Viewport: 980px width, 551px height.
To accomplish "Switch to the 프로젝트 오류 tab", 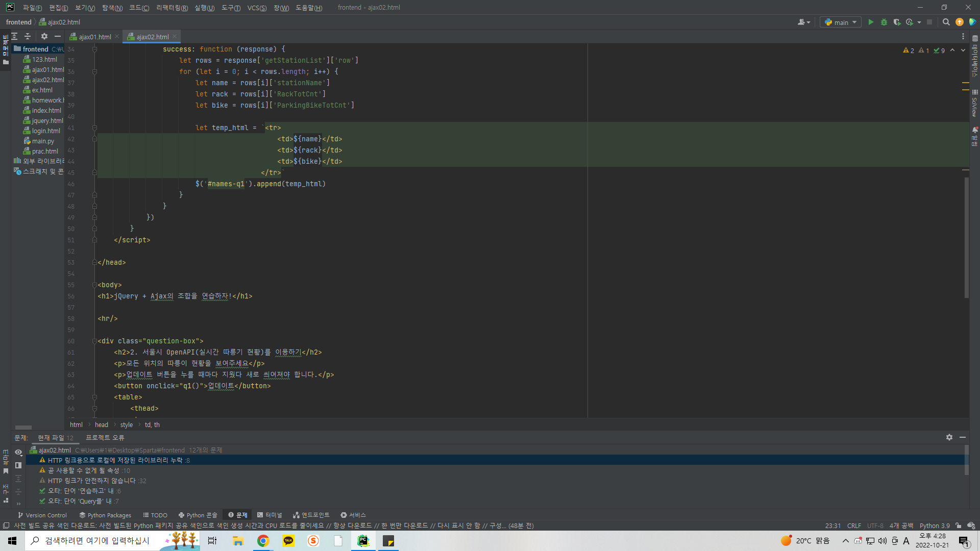I will point(105,438).
